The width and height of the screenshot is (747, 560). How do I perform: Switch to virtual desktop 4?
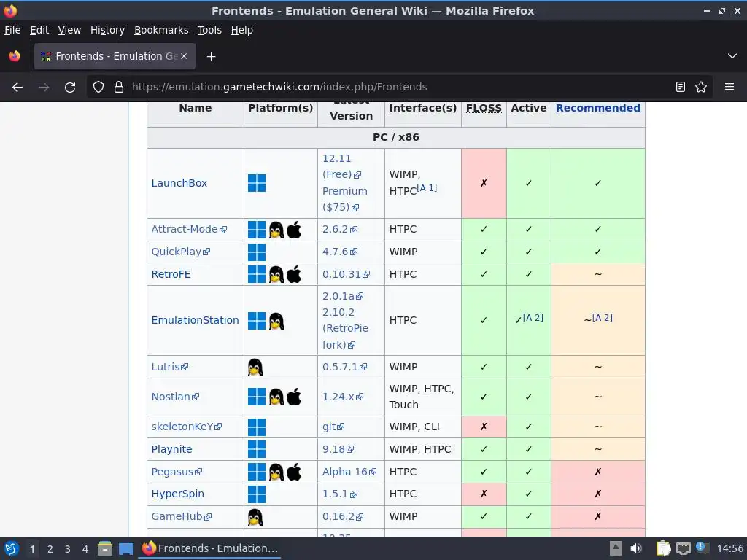85,549
